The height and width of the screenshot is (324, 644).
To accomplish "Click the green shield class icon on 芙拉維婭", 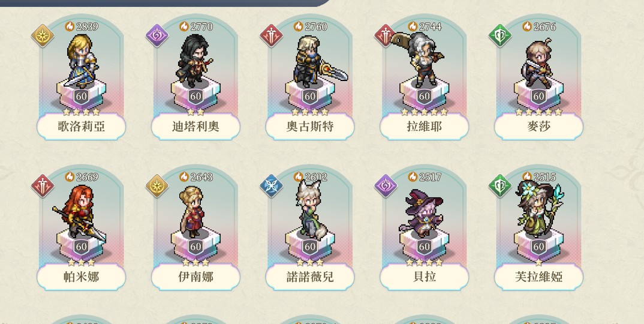I will point(500,186).
